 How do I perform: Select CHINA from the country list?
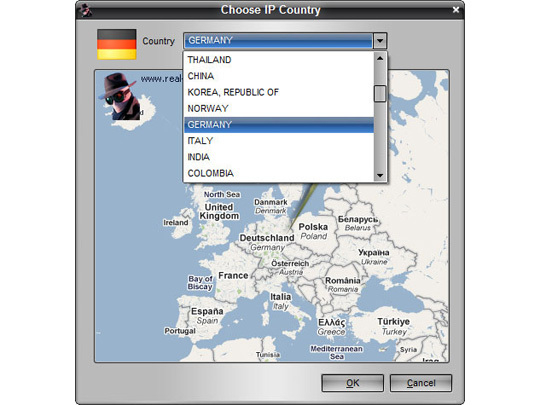pos(279,76)
